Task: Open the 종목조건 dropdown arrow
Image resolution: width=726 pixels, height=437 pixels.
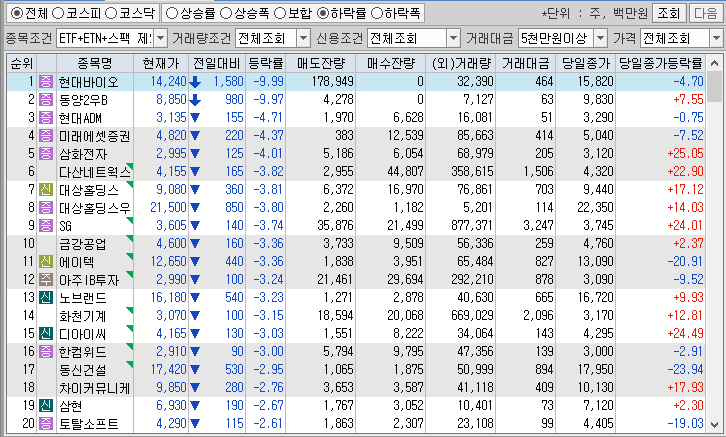Action: click(x=160, y=38)
